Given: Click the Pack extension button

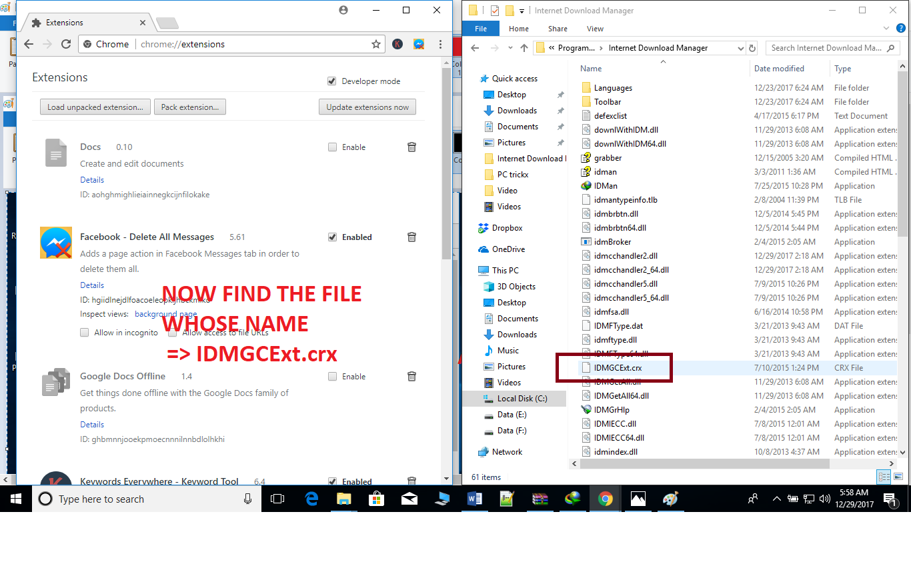Looking at the screenshot, I should point(189,106).
